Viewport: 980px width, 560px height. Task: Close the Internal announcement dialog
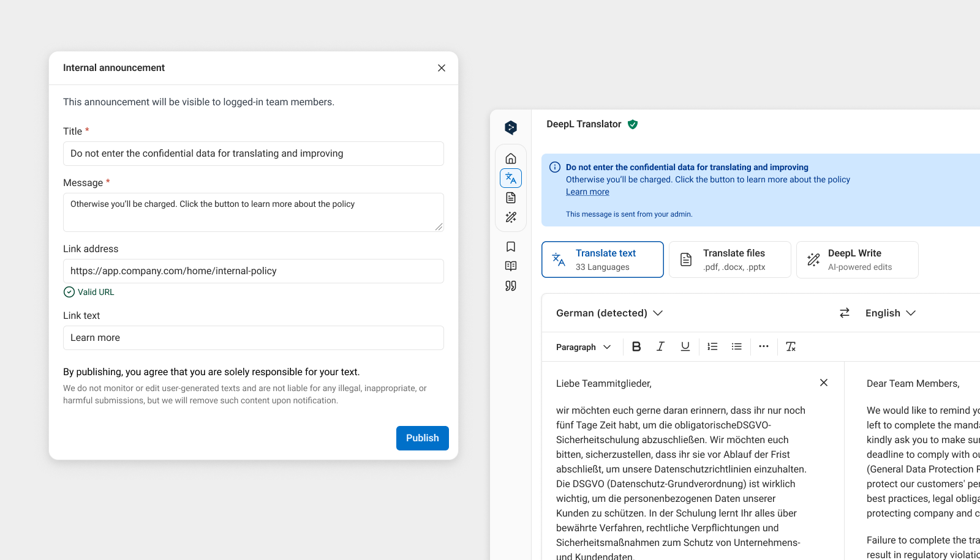click(x=442, y=68)
